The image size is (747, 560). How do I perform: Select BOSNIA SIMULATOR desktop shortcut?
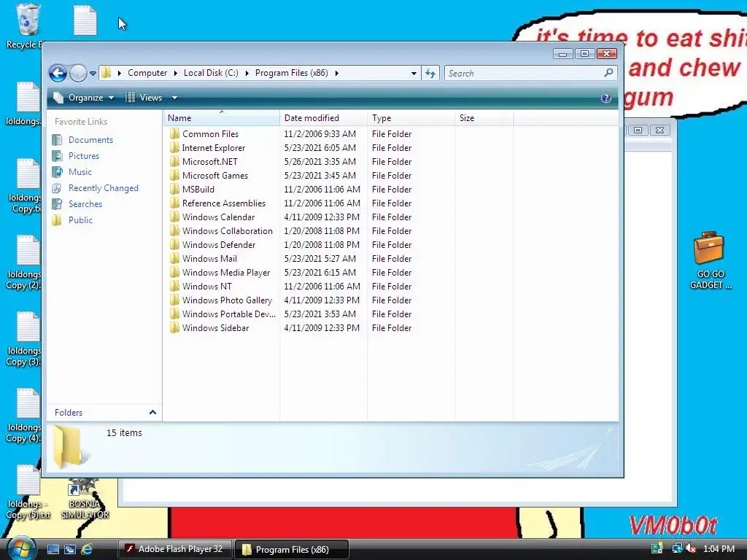tap(85, 499)
